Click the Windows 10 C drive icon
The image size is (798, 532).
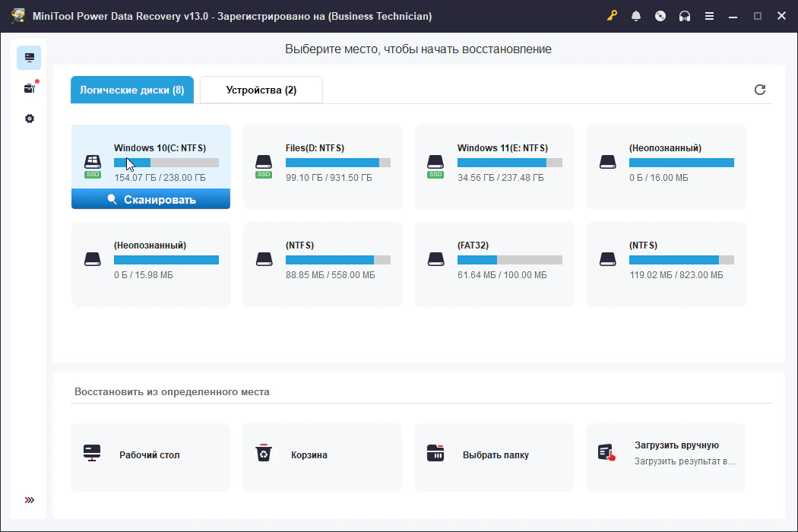(93, 166)
